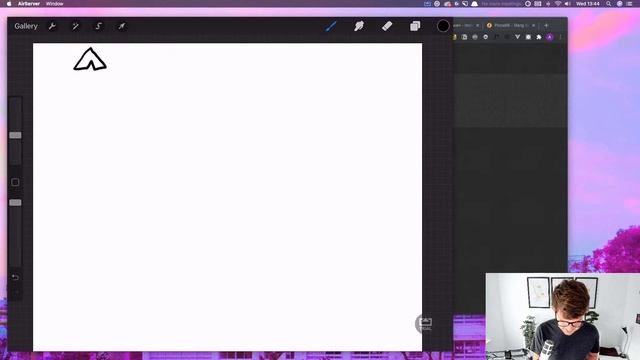Click the AirServer trial badge near canvas corner

pos(424,324)
